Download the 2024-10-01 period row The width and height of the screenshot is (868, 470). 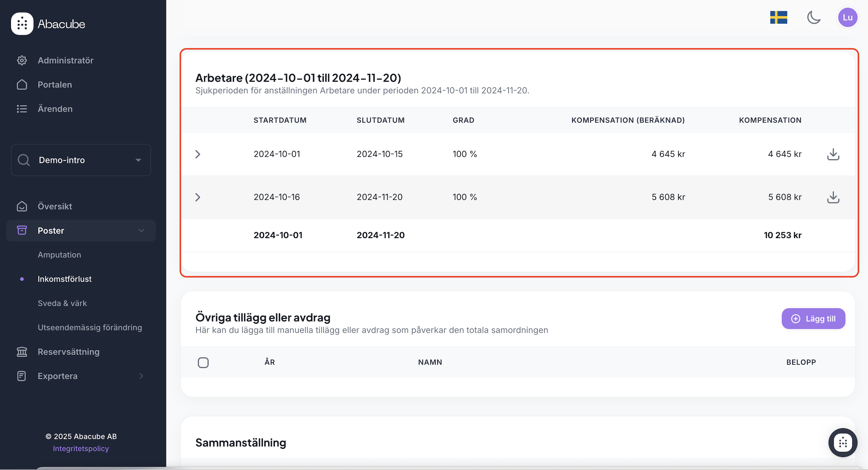click(833, 154)
